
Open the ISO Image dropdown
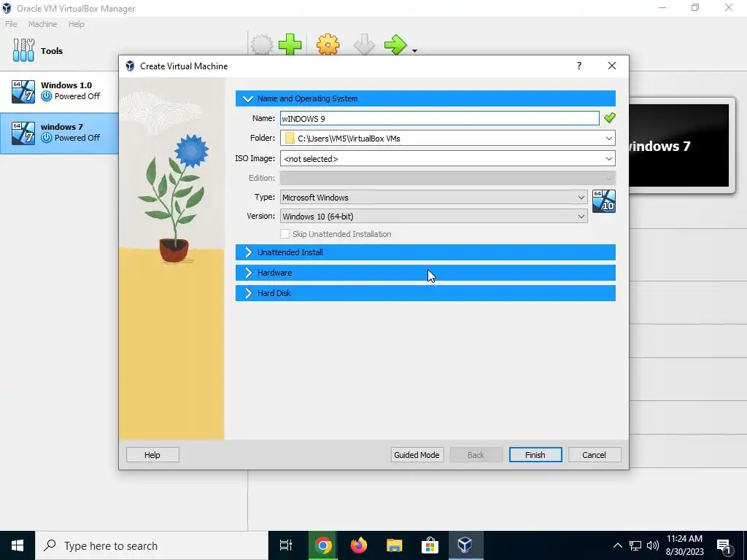click(x=608, y=158)
